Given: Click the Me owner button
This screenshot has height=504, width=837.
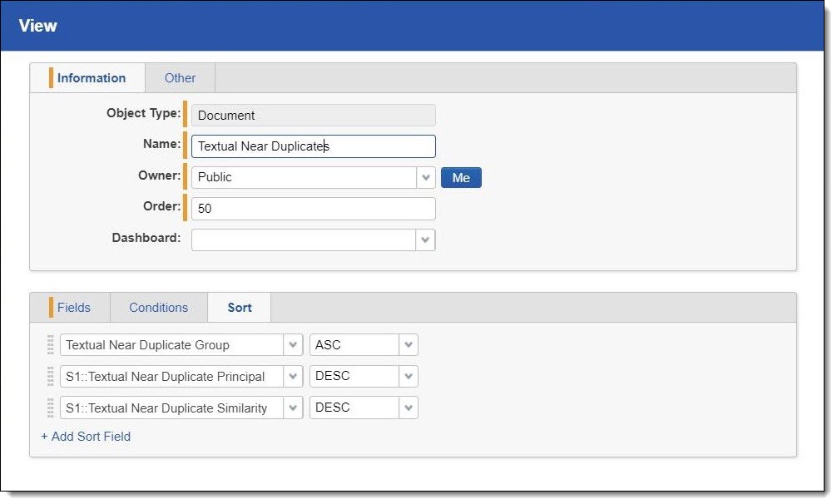Looking at the screenshot, I should tap(461, 178).
